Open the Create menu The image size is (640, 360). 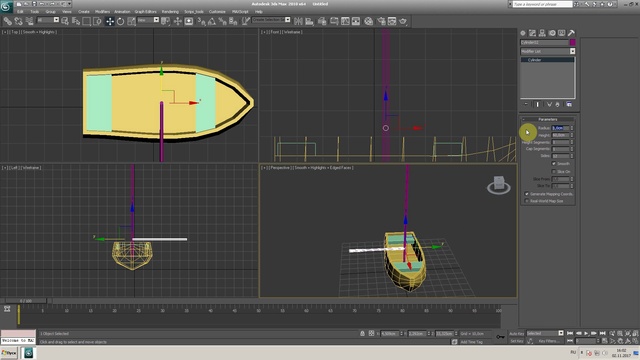point(84,11)
